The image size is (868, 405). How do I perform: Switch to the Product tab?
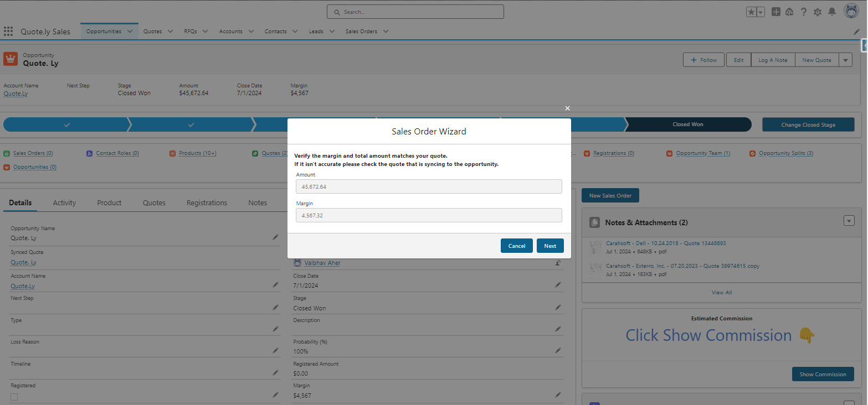coord(109,203)
